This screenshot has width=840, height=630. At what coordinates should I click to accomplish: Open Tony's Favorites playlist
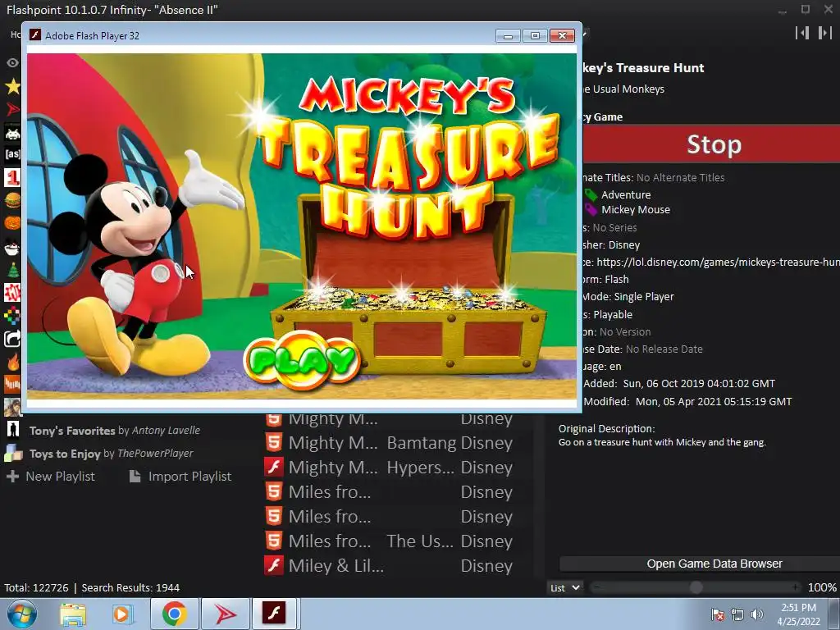115,430
